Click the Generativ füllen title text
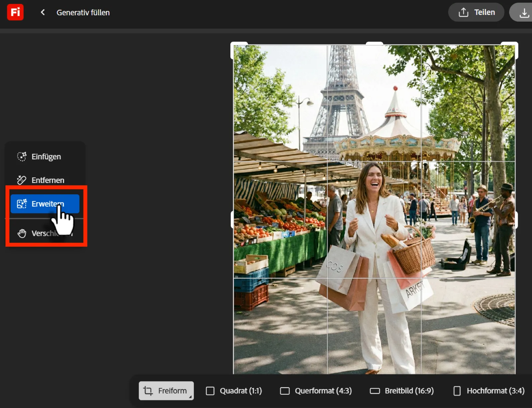The image size is (532, 408). (x=83, y=13)
